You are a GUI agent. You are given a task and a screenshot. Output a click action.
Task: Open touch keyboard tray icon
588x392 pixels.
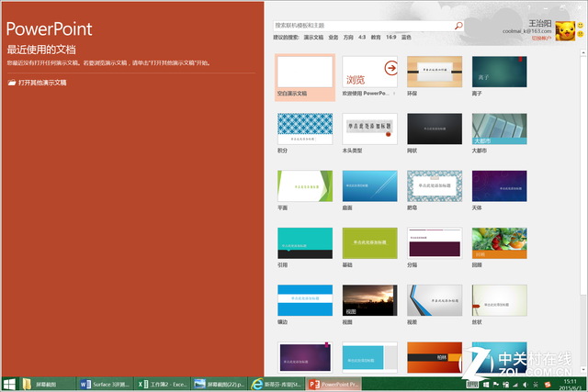tap(472, 385)
